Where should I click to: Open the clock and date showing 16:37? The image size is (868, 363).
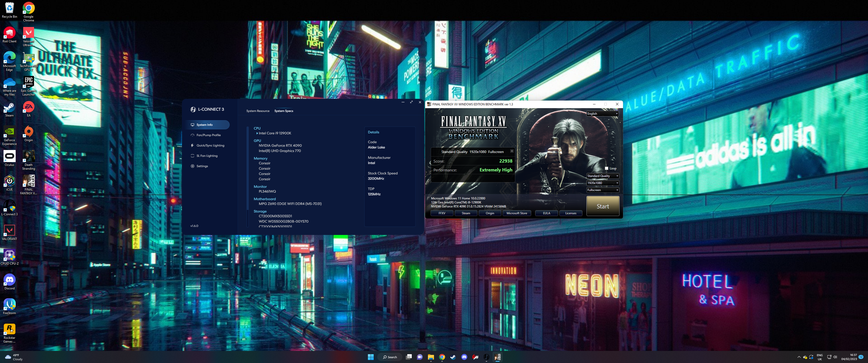click(849, 357)
